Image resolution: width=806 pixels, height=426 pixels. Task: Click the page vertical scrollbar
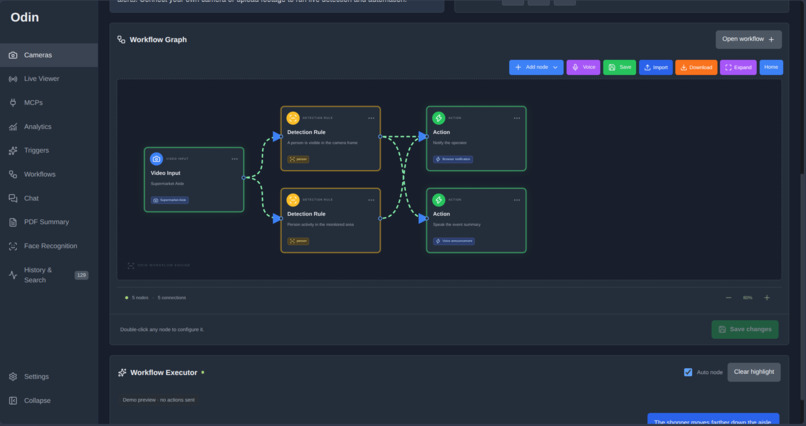click(x=802, y=286)
